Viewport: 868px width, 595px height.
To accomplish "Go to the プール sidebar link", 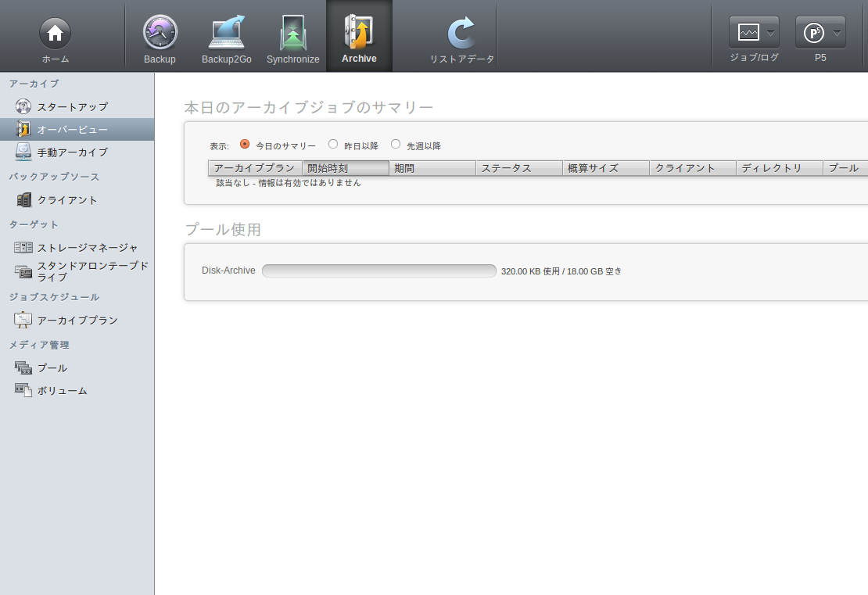I will (x=52, y=368).
